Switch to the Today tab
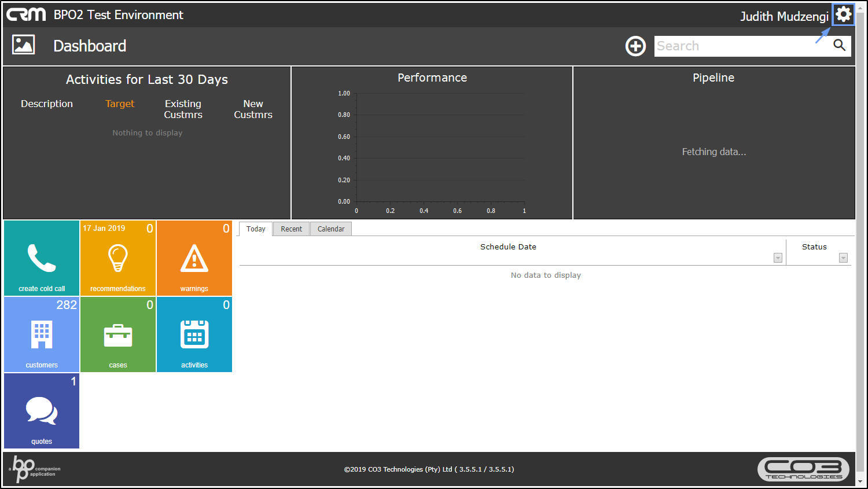The height and width of the screenshot is (489, 868). tap(256, 229)
